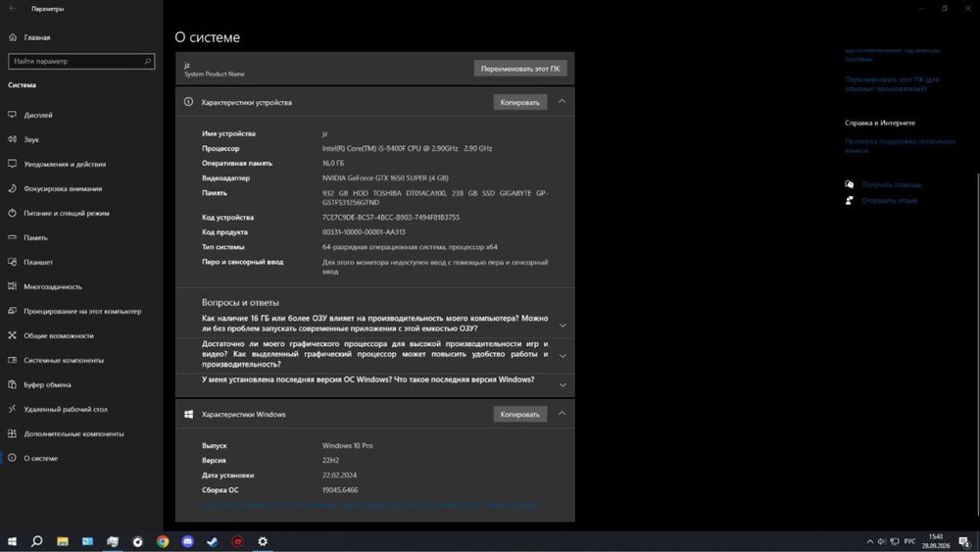This screenshot has width=980, height=552.
Task: Open File Explorer from taskbar
Action: (63, 541)
